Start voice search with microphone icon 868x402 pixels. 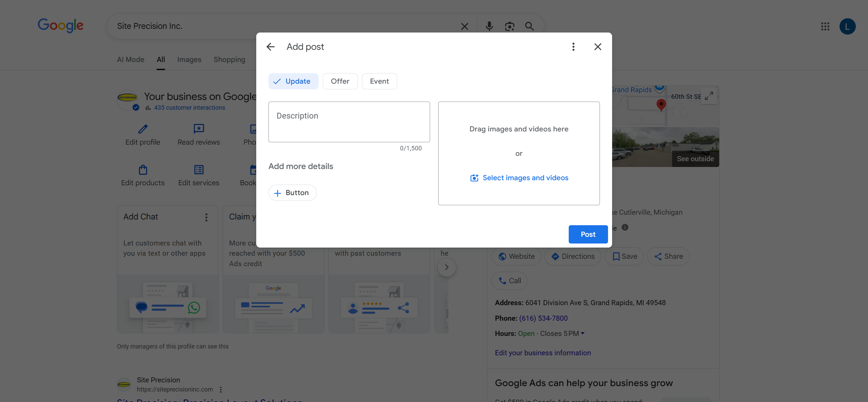489,26
